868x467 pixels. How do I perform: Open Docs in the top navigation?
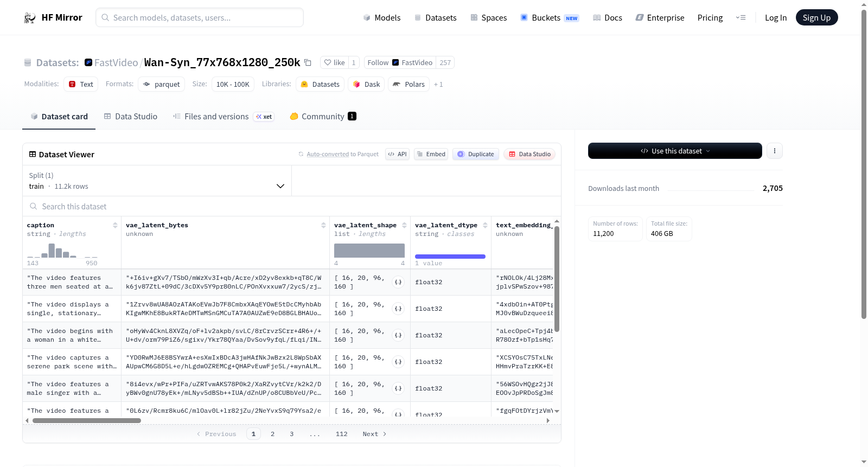(608, 18)
